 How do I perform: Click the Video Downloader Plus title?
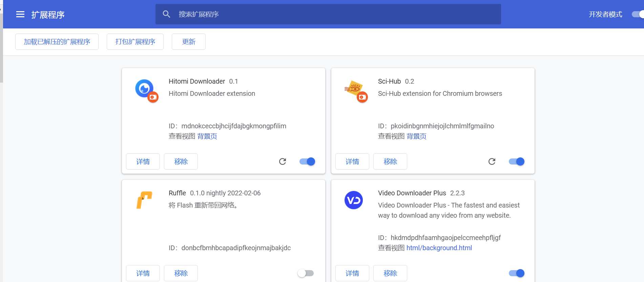(x=412, y=193)
